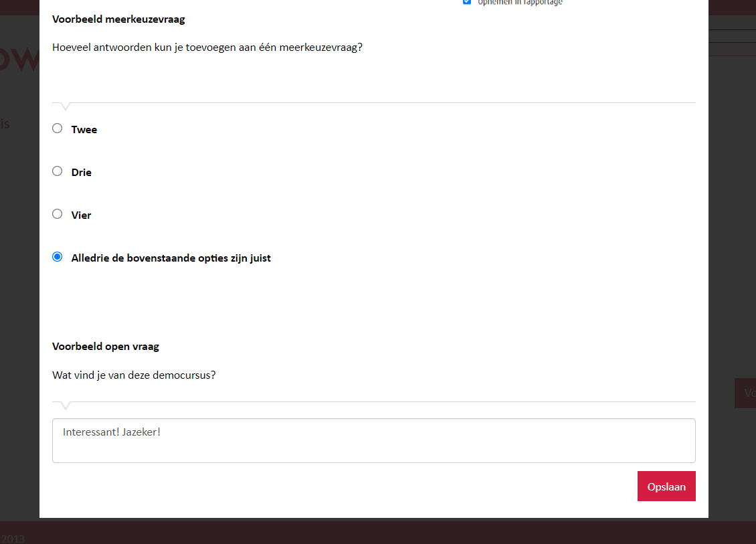756x544 pixels.
Task: Click the "Voorbeeld meerkeuzevraag" heading
Action: coord(118,20)
